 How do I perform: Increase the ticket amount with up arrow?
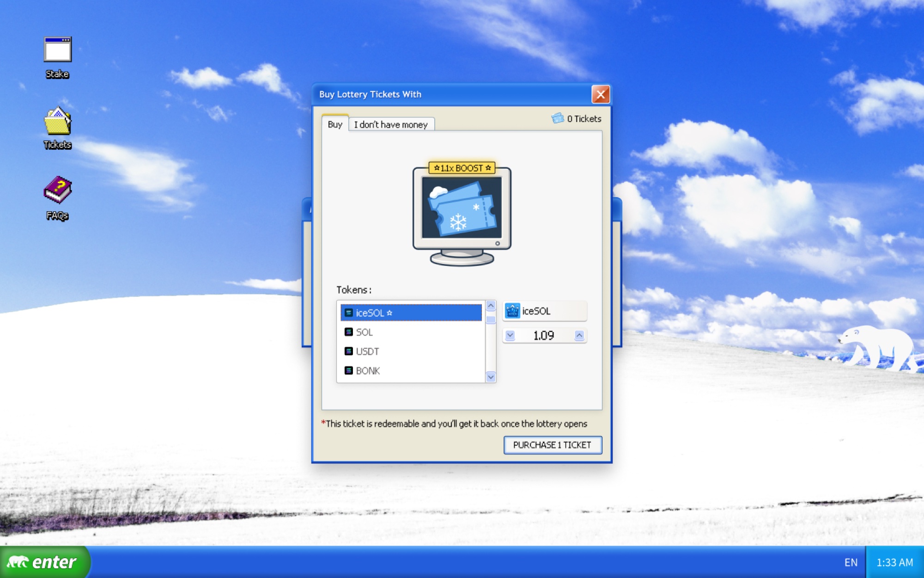579,335
